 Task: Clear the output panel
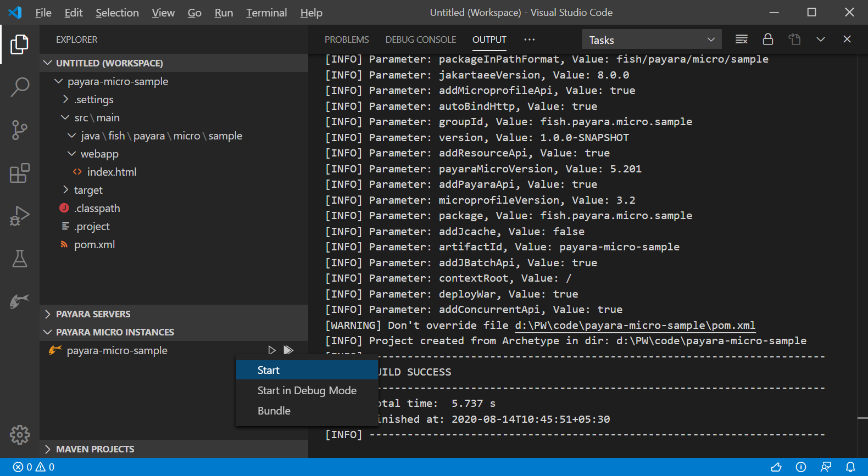742,40
